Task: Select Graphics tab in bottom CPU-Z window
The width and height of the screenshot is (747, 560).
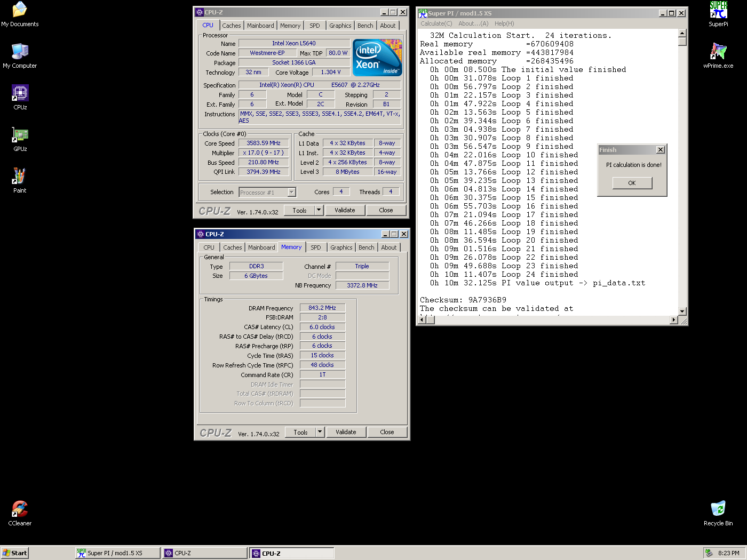Action: pos(341,247)
